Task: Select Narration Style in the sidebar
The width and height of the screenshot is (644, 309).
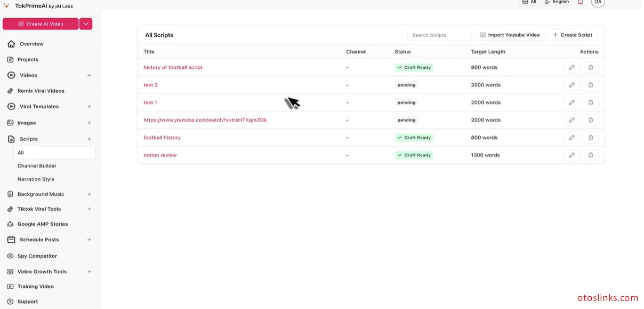Action: click(35, 179)
